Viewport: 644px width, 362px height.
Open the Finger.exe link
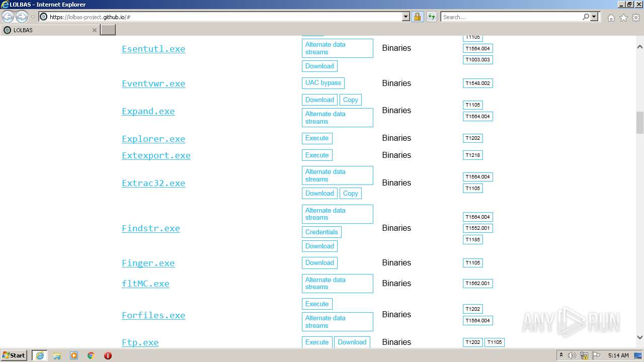click(148, 263)
